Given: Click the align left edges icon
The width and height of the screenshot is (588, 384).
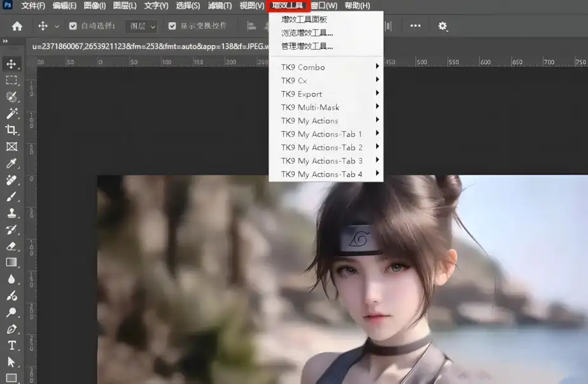Looking at the screenshot, I should click(251, 26).
